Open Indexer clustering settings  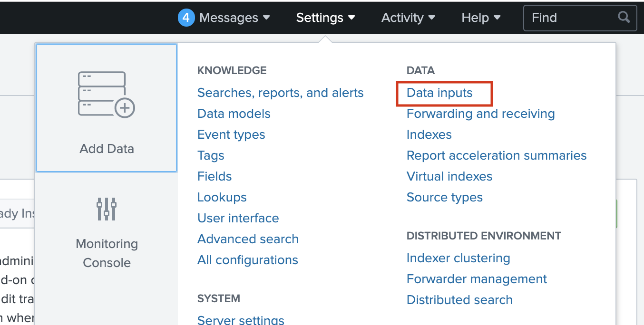pos(458,258)
